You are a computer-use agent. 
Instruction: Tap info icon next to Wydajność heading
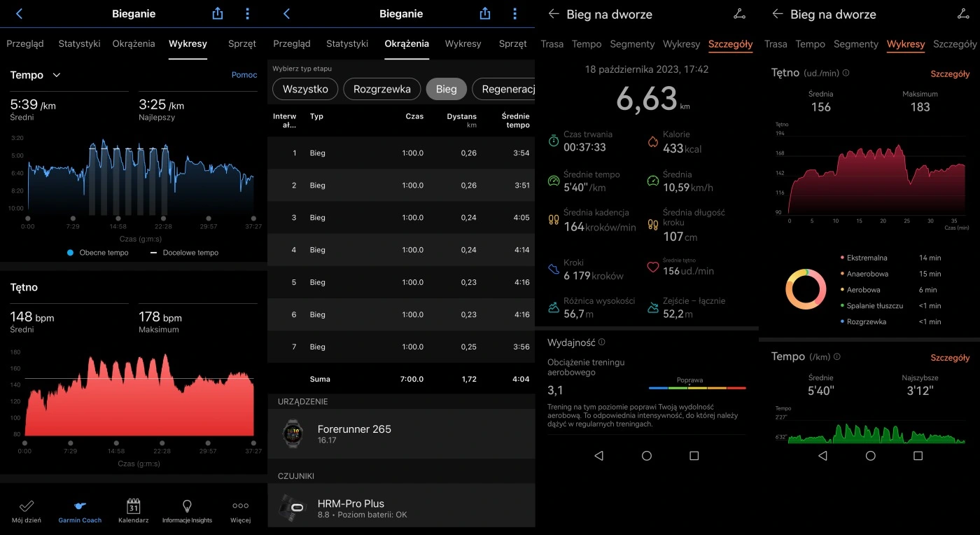(602, 342)
